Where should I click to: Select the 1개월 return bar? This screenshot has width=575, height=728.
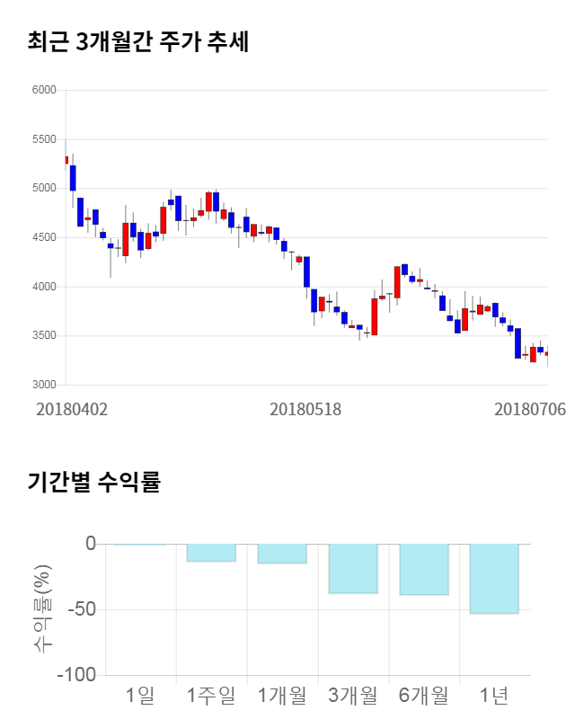[x=282, y=554]
